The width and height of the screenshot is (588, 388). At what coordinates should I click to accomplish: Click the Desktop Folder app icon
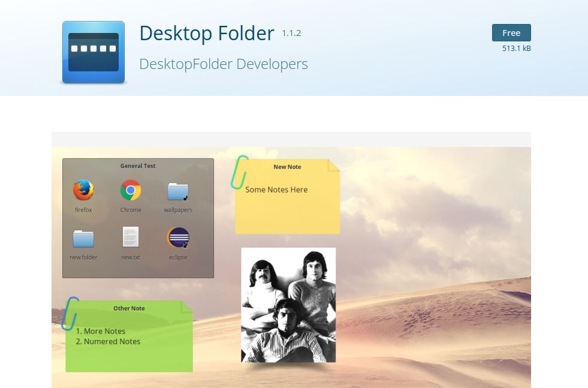click(94, 52)
